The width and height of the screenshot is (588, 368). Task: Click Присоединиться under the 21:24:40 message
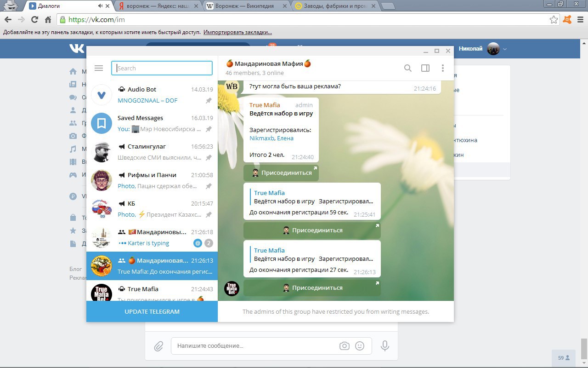coord(281,173)
